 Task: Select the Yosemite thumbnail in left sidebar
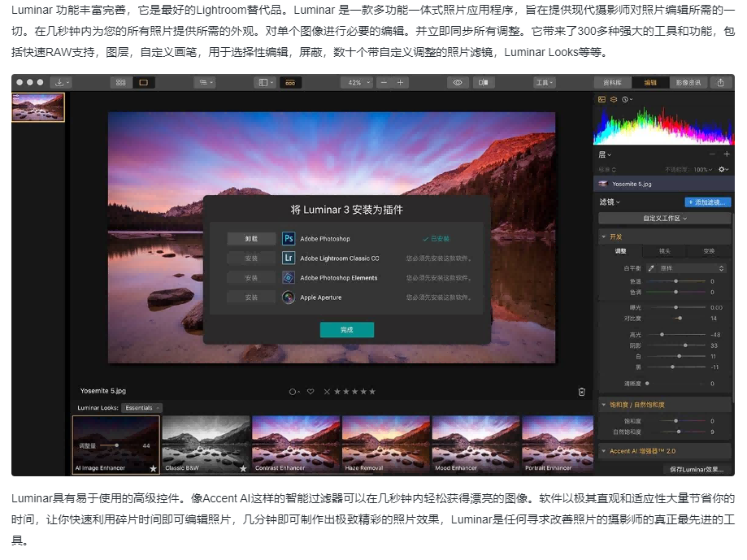pos(38,107)
